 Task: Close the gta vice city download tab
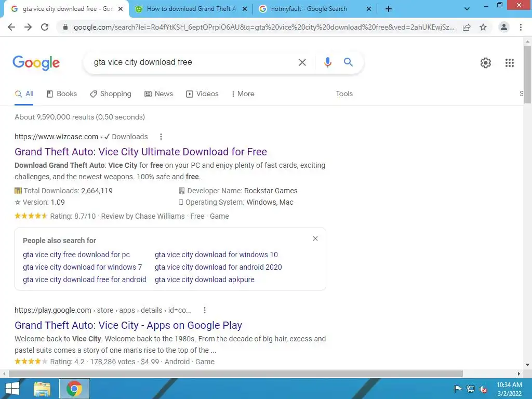click(121, 9)
